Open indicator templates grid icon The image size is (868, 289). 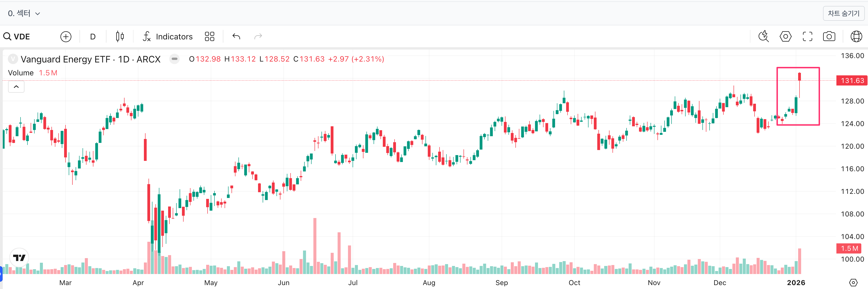(209, 36)
